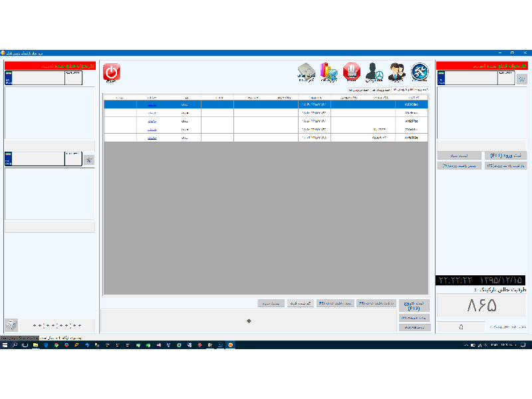The image size is (532, 399).
Task: Click the dice-shaped icon below the left panel
Action: 11,325
